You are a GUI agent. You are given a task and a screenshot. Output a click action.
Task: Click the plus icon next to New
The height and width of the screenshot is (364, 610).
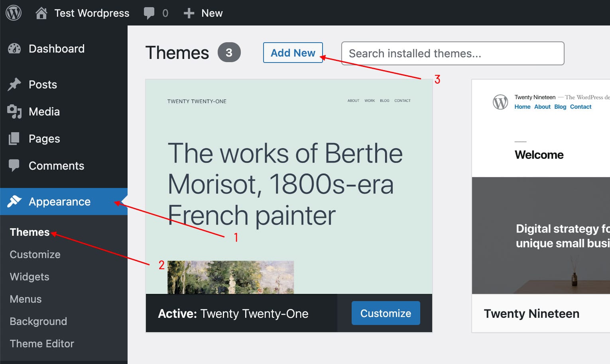189,13
